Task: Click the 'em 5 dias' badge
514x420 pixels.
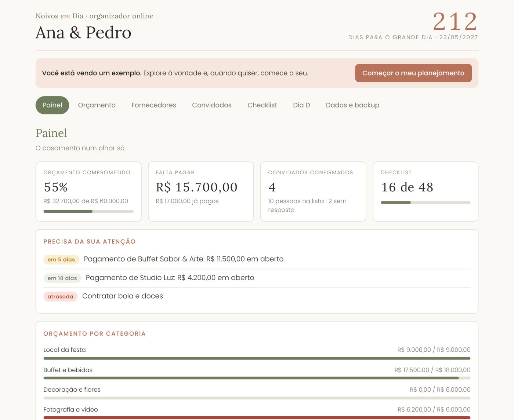Action: [61, 260]
